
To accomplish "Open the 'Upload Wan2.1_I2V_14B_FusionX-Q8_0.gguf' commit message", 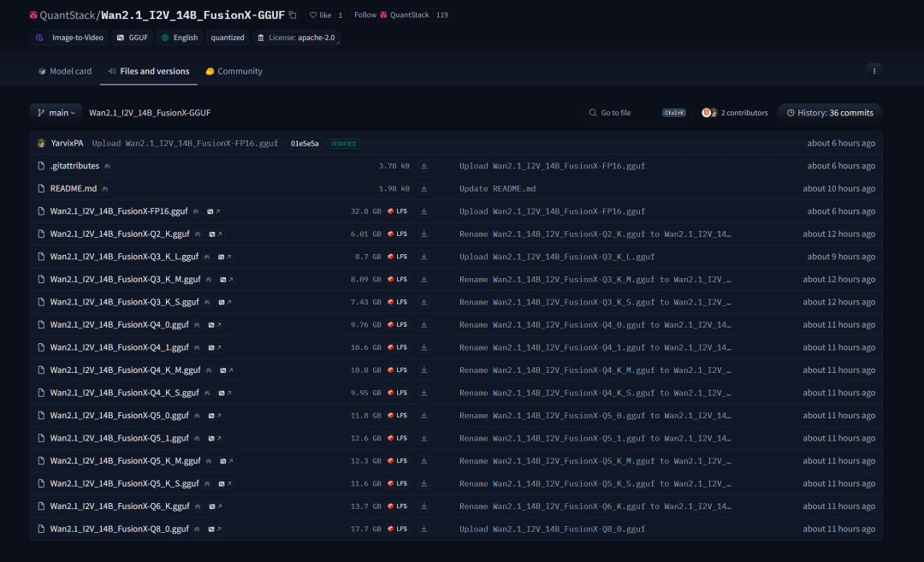I will pos(552,529).
